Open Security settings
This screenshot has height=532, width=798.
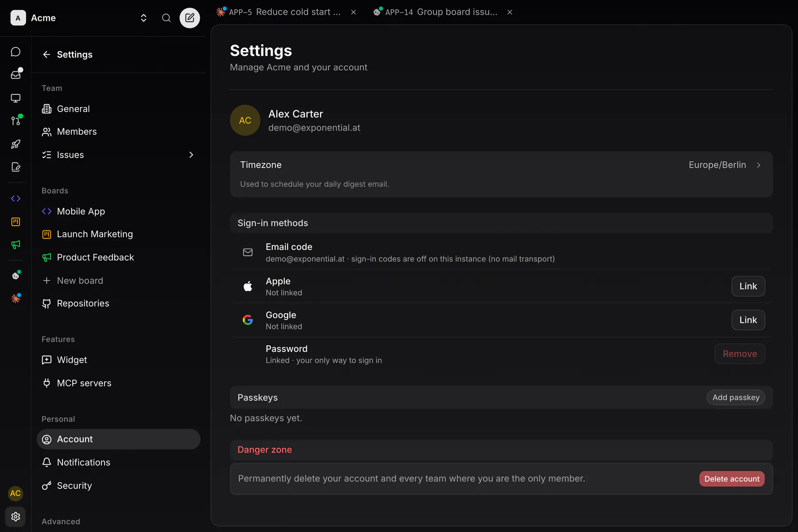point(118,485)
